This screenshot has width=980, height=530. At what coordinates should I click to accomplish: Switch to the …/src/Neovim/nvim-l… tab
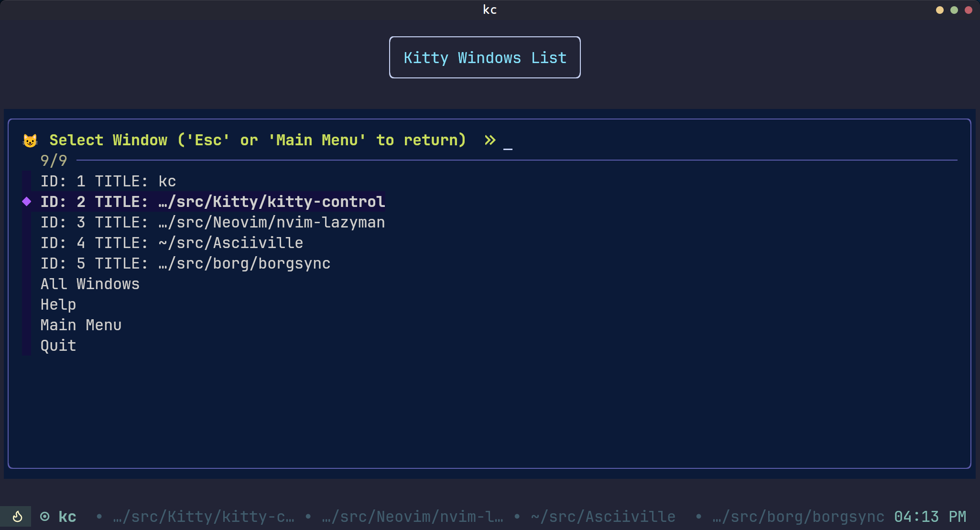pos(413,517)
